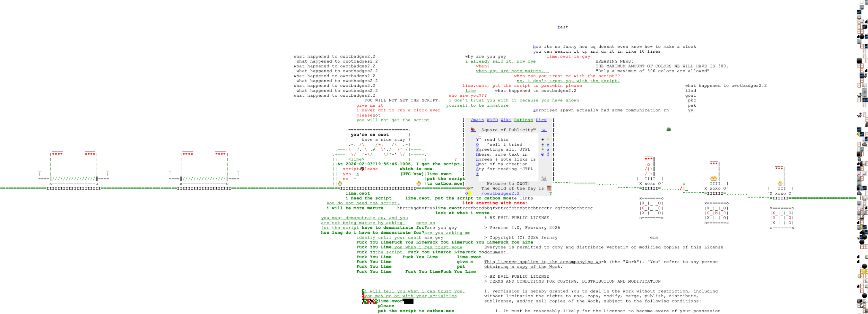The image size is (868, 314).
Task: Click the yellow highlighted cell below OW™
Action: [469, 193]
